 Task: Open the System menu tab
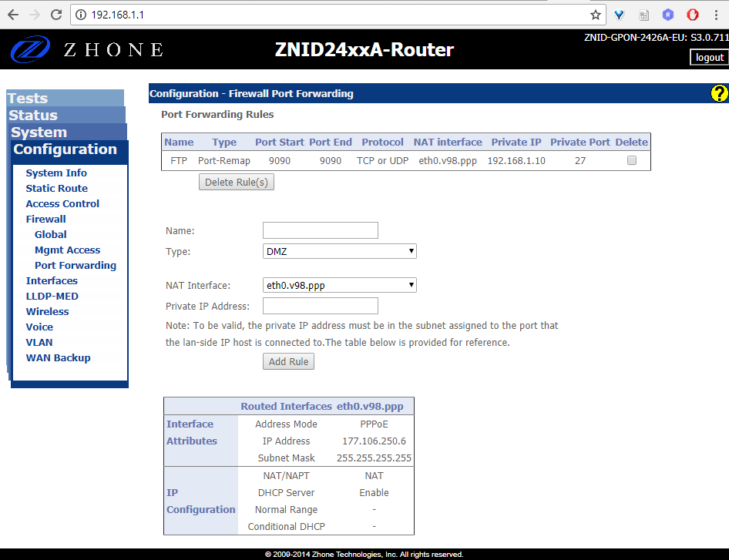69,132
